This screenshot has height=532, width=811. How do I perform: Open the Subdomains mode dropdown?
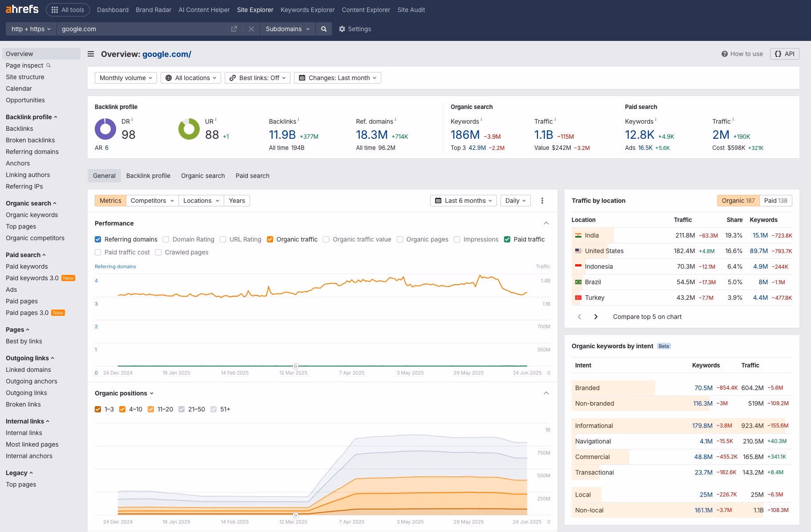287,29
